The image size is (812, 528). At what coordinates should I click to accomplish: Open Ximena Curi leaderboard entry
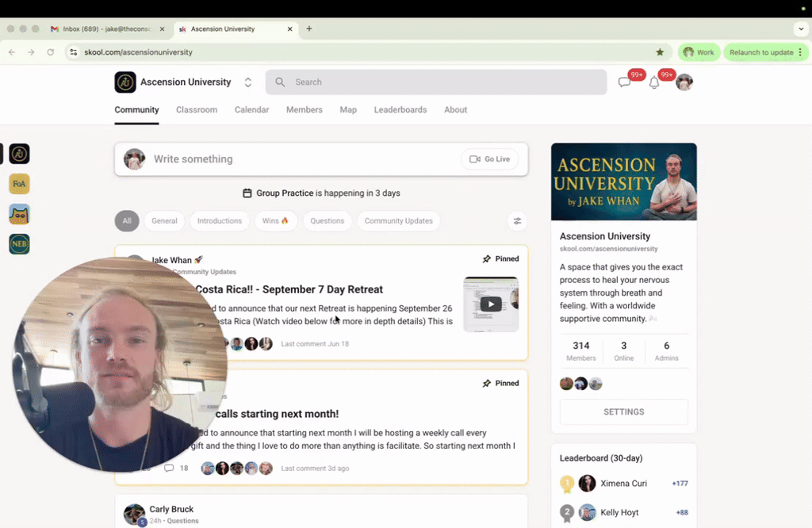pyautogui.click(x=624, y=484)
